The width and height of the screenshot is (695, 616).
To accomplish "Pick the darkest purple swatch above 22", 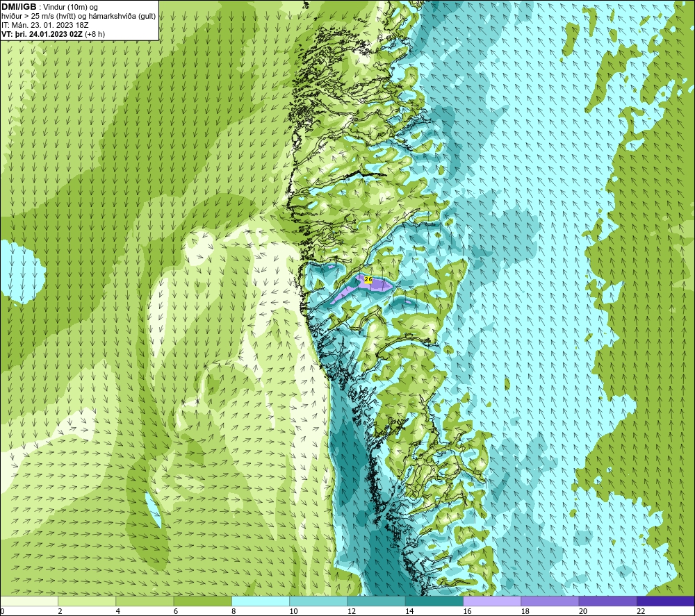I will (x=666, y=601).
